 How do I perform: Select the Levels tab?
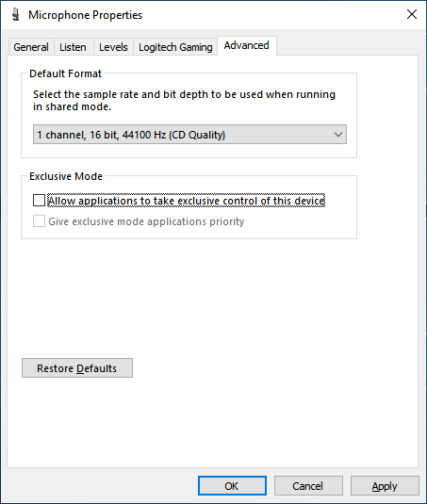pos(113,47)
